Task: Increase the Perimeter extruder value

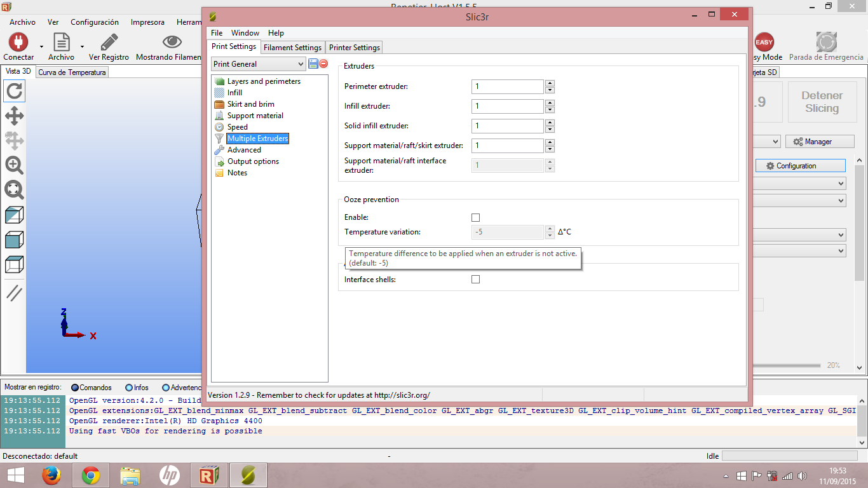Action: 550,83
